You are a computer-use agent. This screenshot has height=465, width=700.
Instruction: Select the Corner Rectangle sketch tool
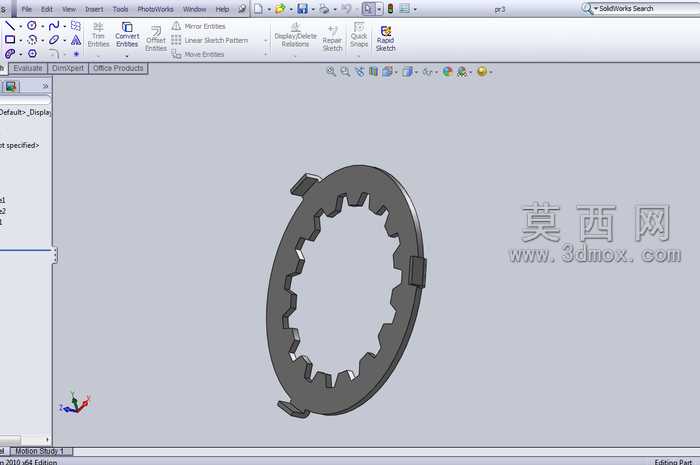pos(10,40)
